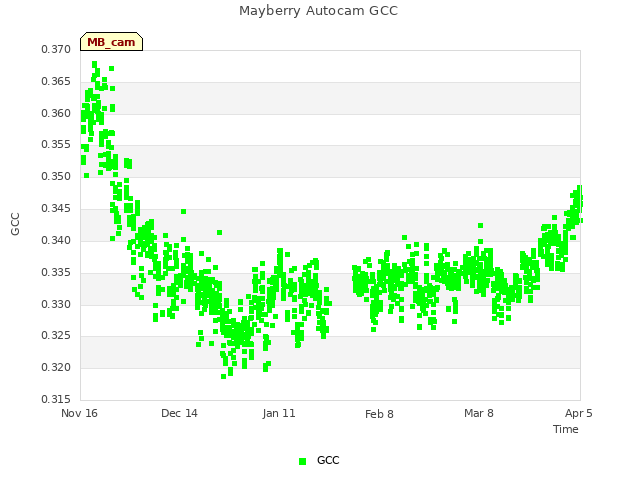Click the Jan 11 x-axis label
640x480 pixels.
[x=279, y=413]
